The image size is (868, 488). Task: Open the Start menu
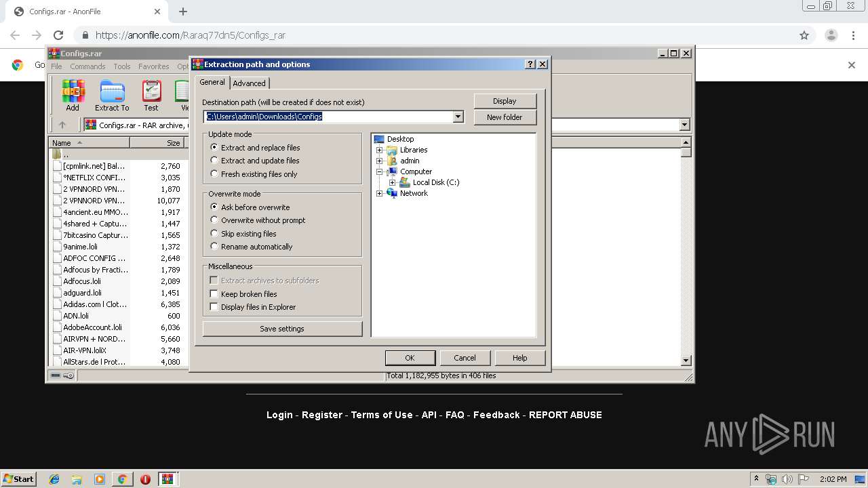coord(19,479)
